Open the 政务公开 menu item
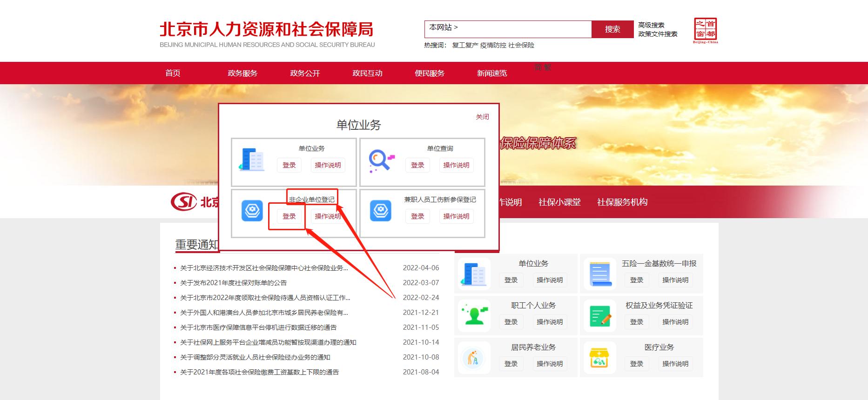Viewport: 868px width, 400px height. tap(305, 73)
